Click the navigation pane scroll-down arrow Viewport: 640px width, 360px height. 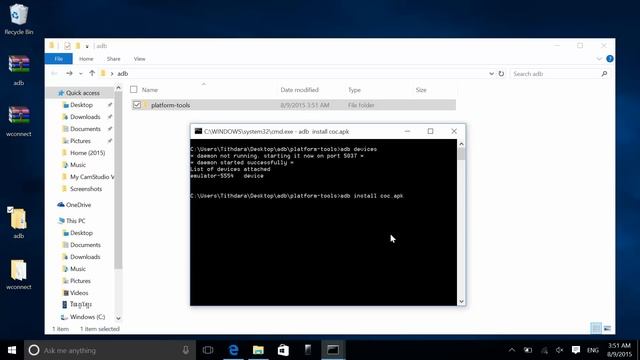click(x=118, y=318)
